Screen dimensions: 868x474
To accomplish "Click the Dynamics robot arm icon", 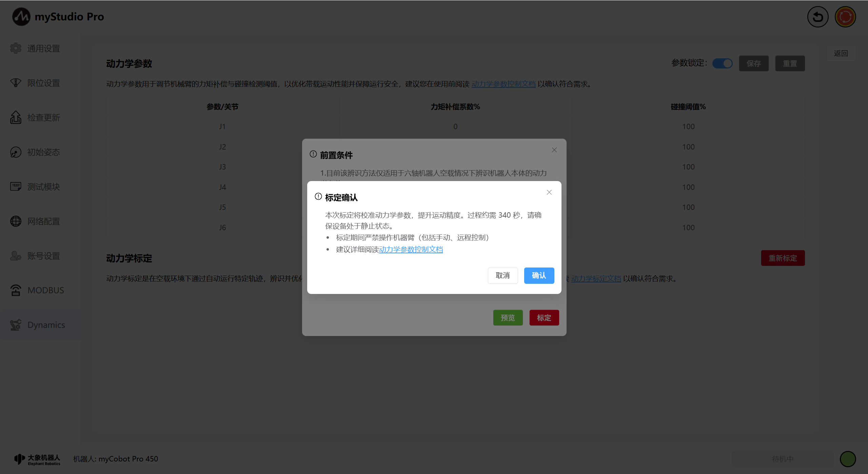I will pos(16,325).
